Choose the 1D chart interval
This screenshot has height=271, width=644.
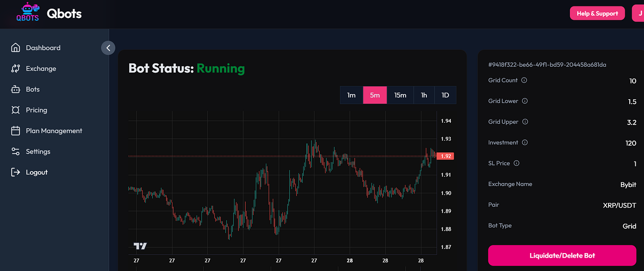point(445,95)
